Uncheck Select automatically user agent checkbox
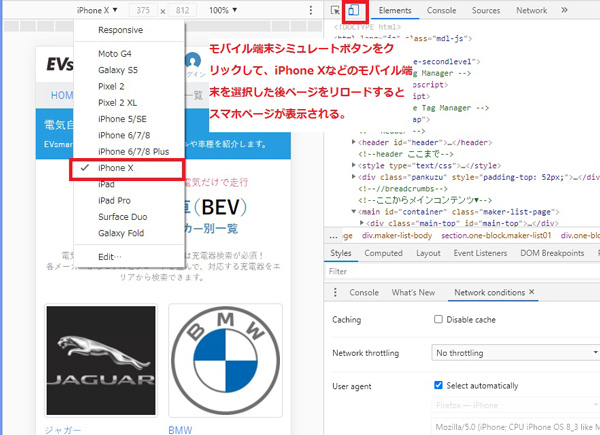This screenshot has width=600, height=435. (438, 385)
